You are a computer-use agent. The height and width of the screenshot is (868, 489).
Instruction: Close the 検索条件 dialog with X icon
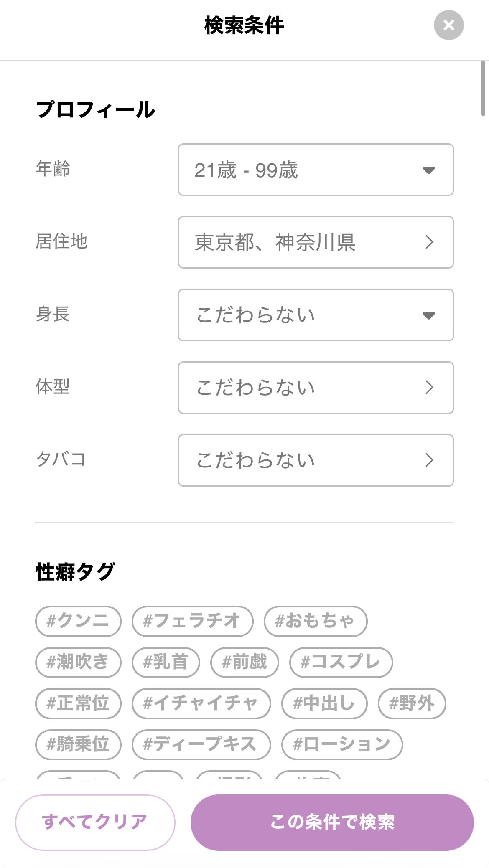click(448, 25)
